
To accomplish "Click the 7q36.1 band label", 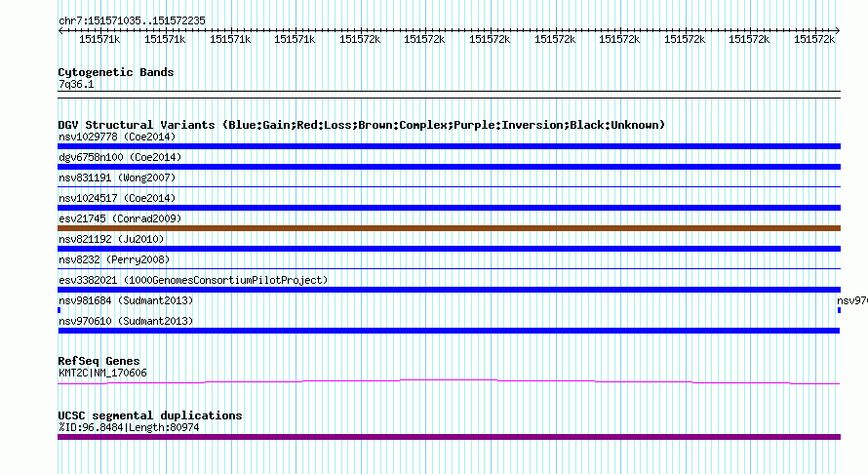I will (76, 84).
